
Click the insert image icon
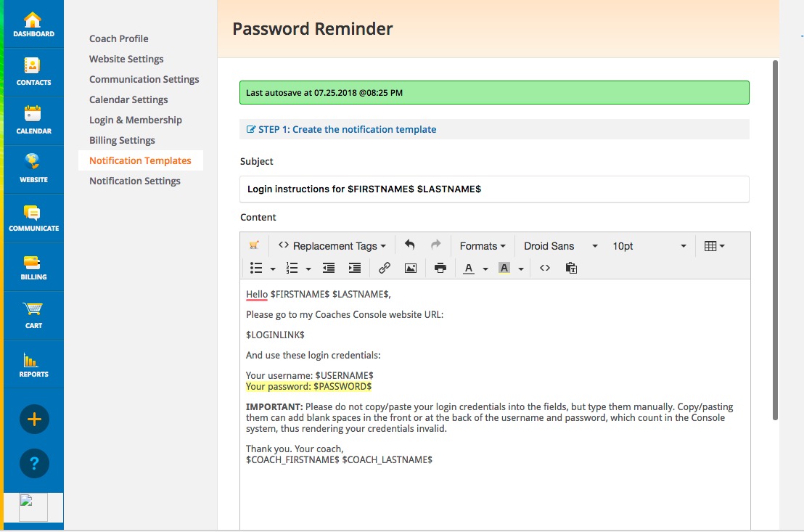(411, 268)
